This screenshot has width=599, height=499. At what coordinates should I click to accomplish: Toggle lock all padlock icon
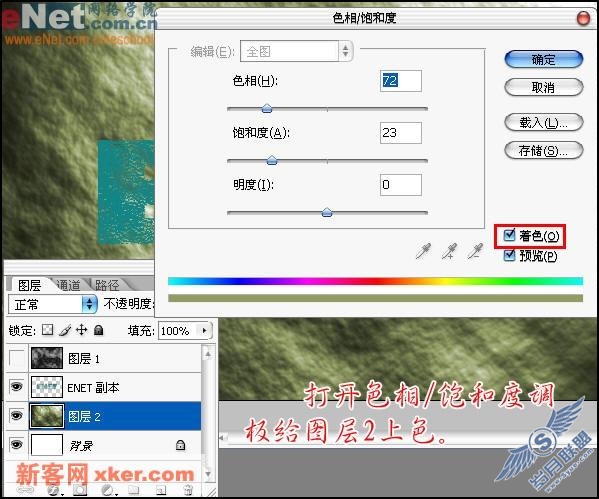(x=99, y=329)
